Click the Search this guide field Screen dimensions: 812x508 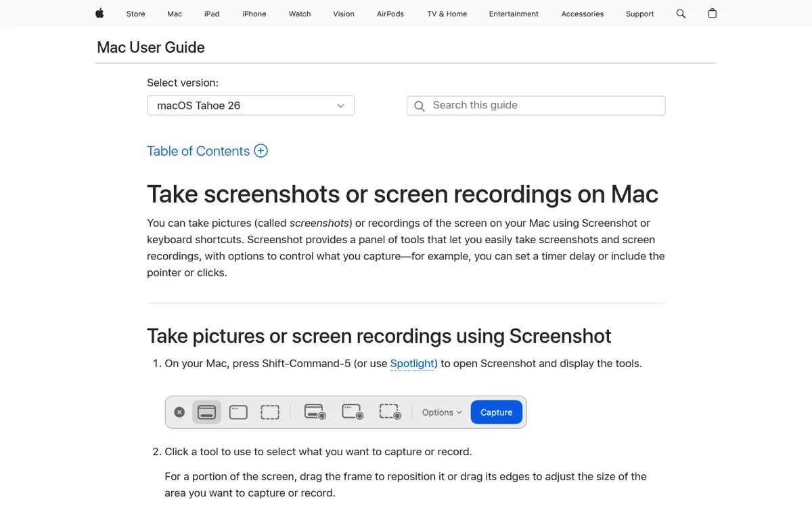click(536, 106)
